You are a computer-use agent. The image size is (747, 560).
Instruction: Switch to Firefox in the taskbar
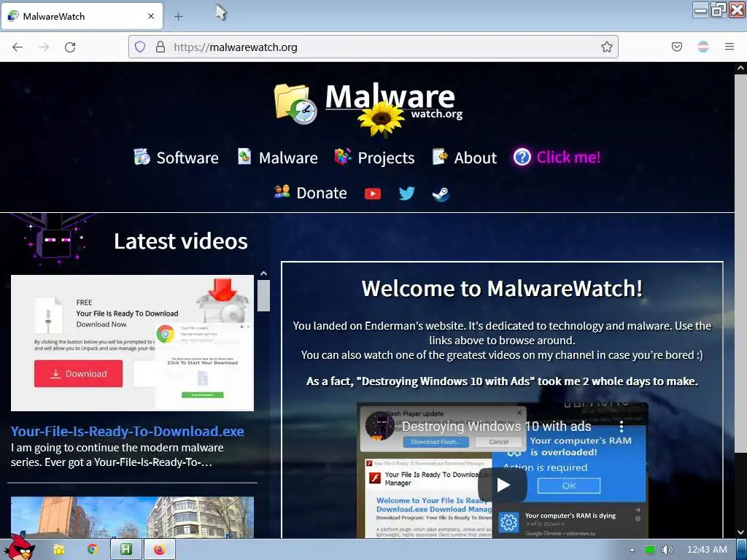tap(159, 550)
